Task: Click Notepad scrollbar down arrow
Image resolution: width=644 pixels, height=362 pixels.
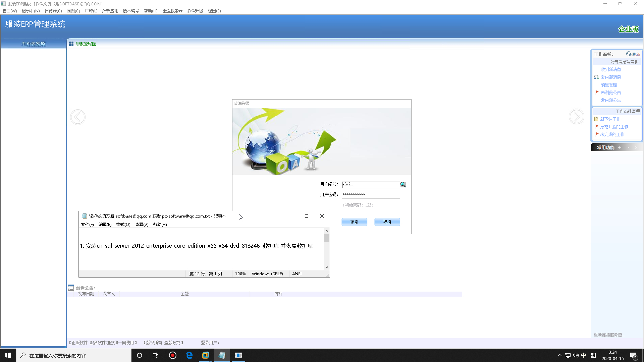Action: 327,267
